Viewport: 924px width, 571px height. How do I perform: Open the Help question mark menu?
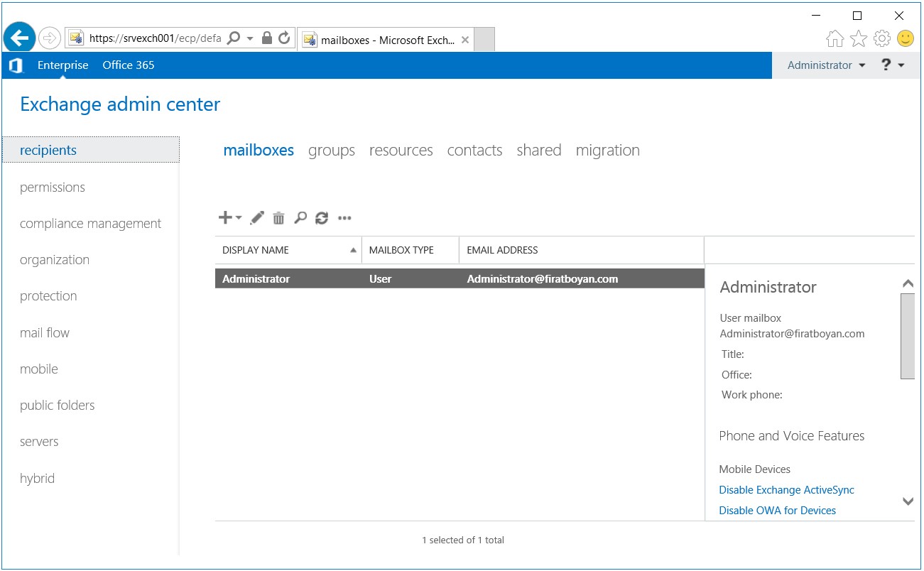pyautogui.click(x=893, y=65)
